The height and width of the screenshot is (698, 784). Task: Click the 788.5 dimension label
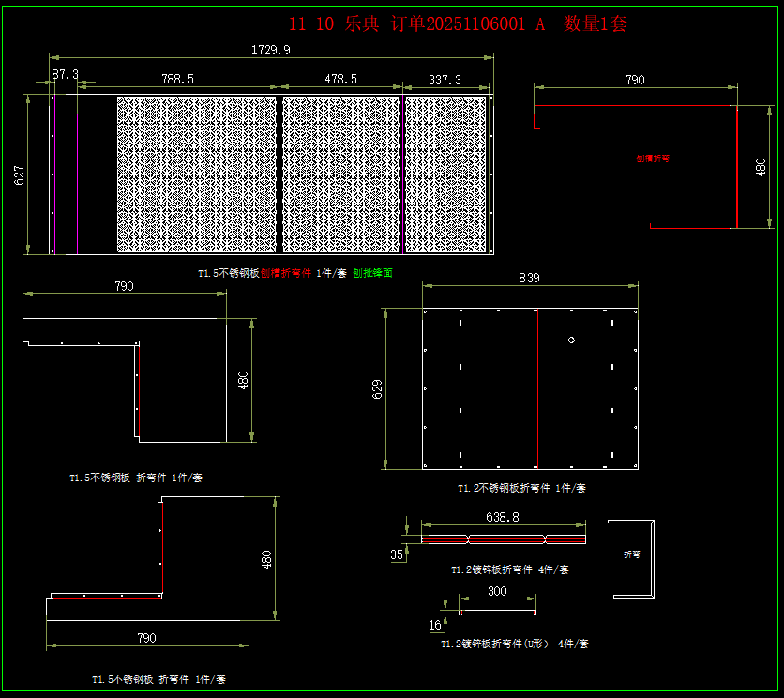click(177, 80)
